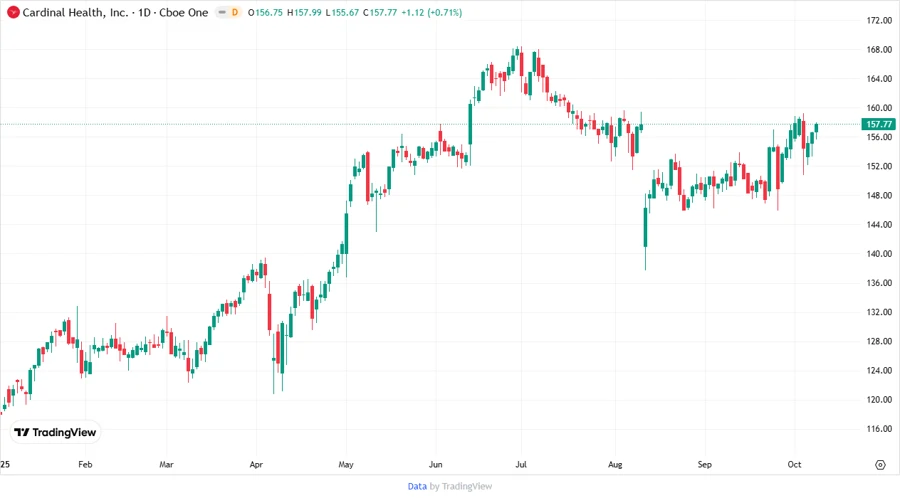Click the Jul marker on time axis
The width and height of the screenshot is (900, 498).
click(521, 465)
